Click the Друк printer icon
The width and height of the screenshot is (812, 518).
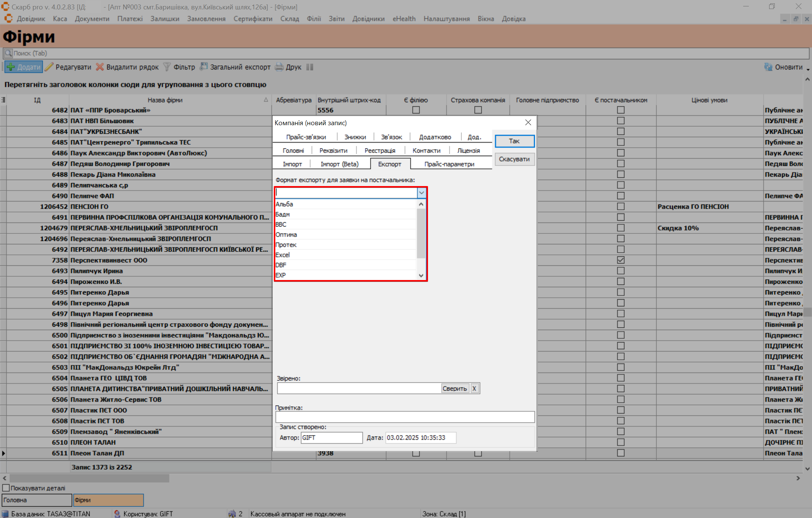point(279,67)
